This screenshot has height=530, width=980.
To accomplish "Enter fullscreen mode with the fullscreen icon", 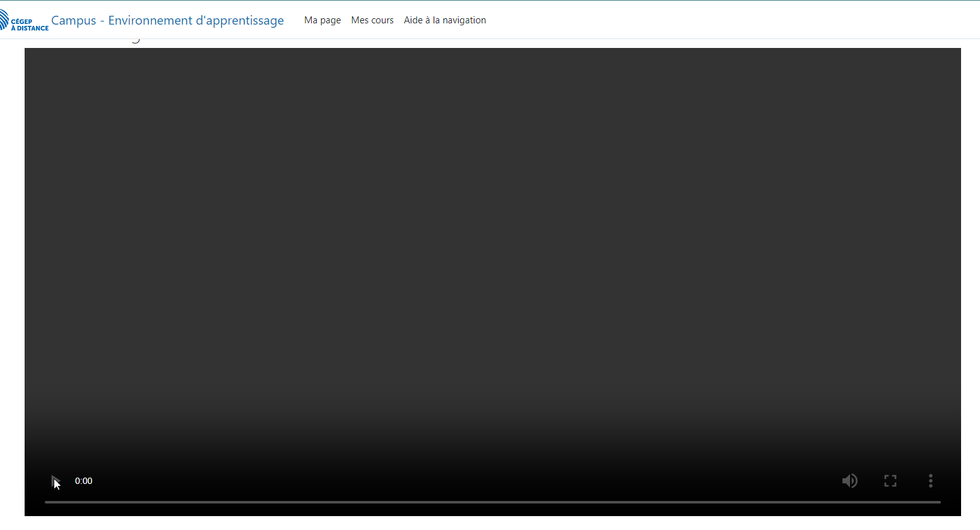I will click(890, 481).
